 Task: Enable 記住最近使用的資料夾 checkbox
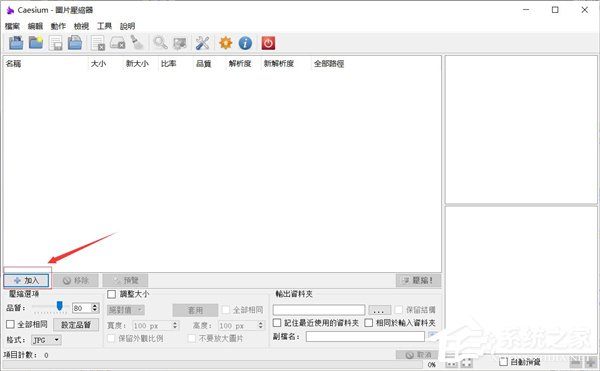point(277,323)
